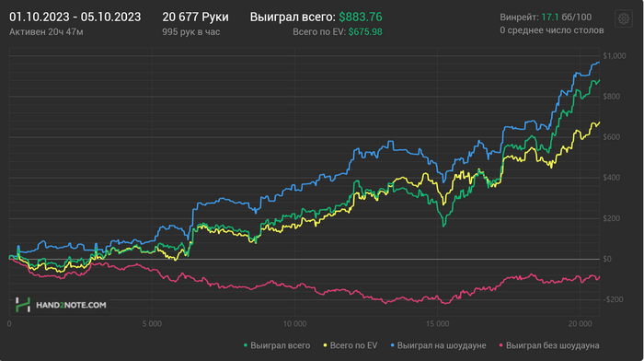Toggle the 'Выиграл всего' legend series
Screen dimensions: 644x361
(277, 345)
